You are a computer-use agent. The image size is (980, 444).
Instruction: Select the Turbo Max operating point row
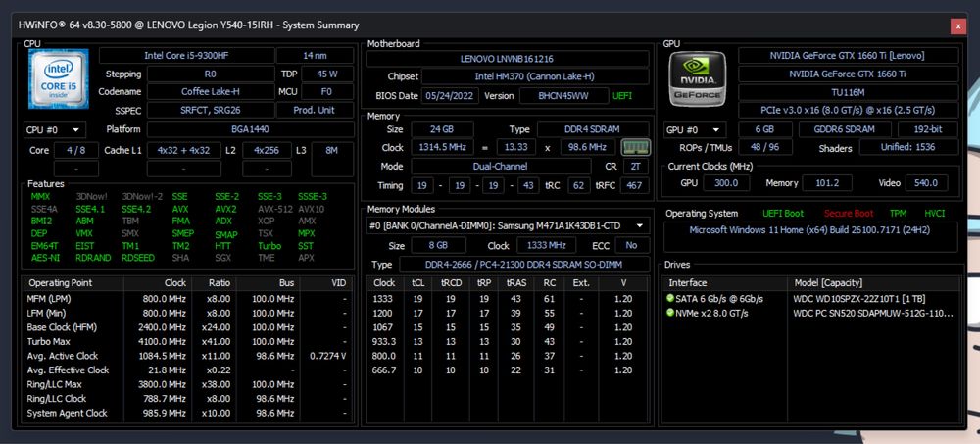(188, 341)
